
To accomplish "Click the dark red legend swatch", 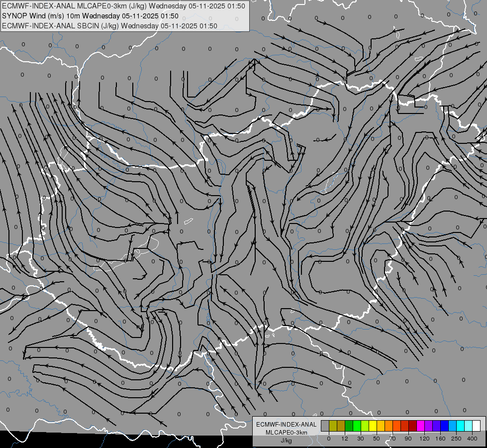I will pyautogui.click(x=412, y=426).
